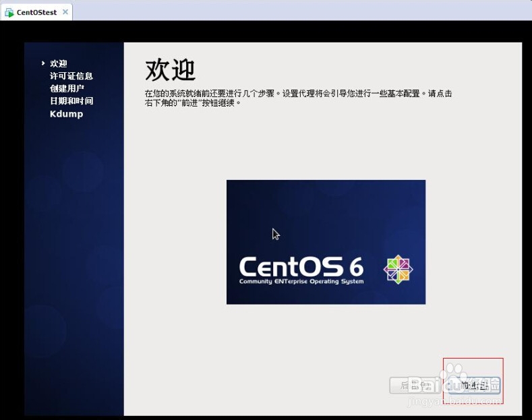Click the CentOStest tab VM icon
The width and height of the screenshot is (532, 420).
9,13
